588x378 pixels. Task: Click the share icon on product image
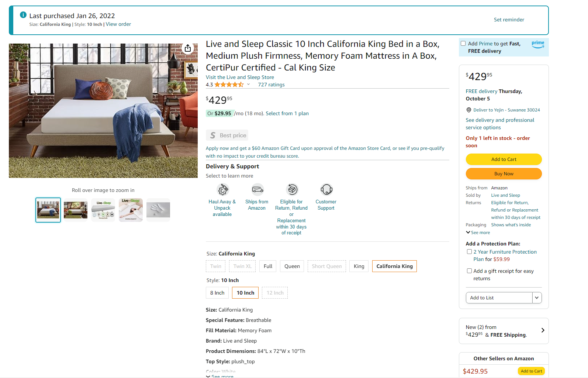[188, 48]
